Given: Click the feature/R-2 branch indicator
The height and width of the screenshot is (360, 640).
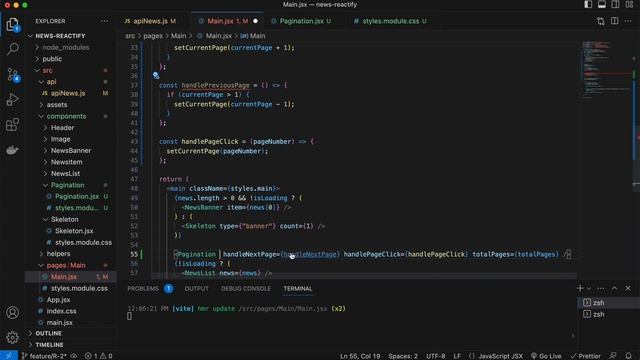Looking at the screenshot, I should [x=48, y=356].
